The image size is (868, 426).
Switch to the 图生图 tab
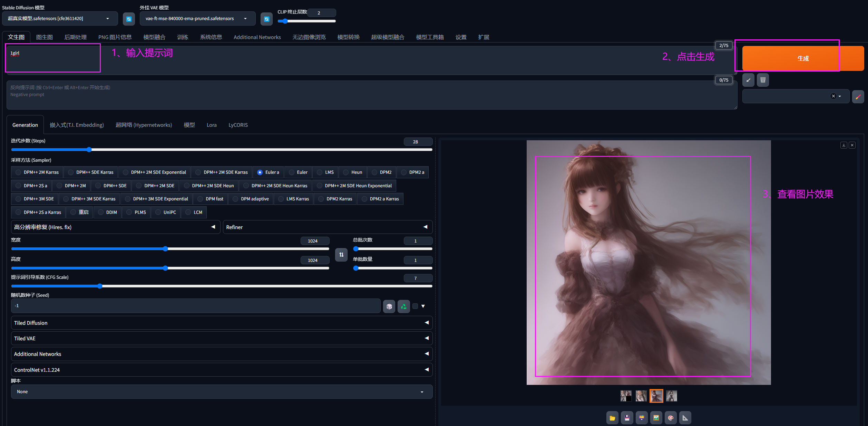45,37
